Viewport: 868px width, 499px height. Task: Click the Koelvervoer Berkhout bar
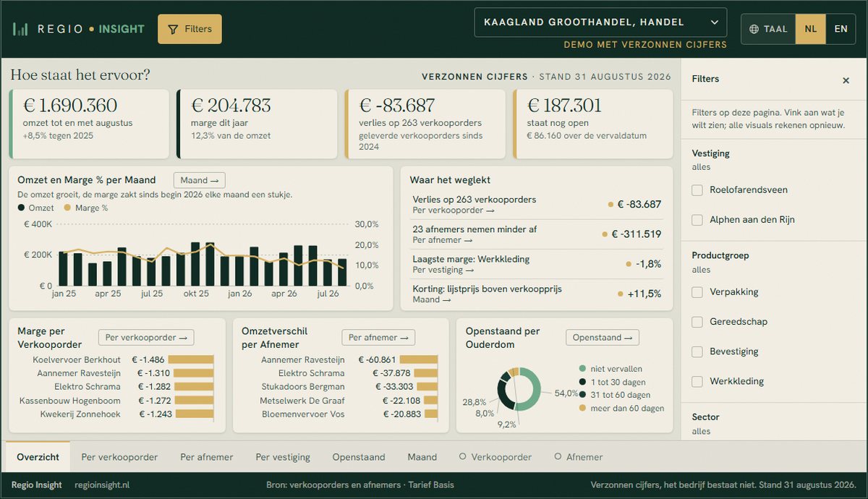click(x=191, y=359)
